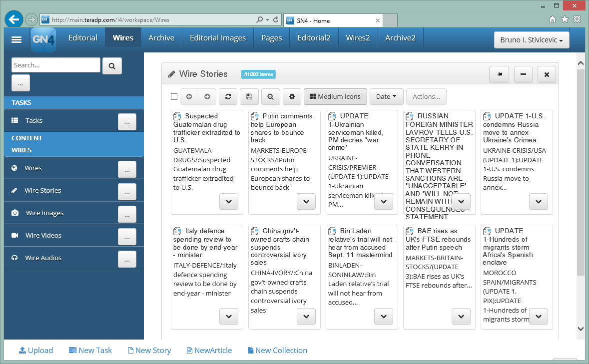589x364 pixels.
Task: Click the story icon on the BAE rises card
Action: (x=410, y=231)
